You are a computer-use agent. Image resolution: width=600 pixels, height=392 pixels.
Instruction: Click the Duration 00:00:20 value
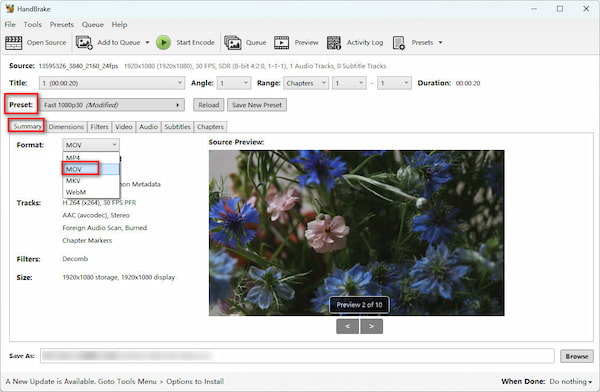coord(468,83)
